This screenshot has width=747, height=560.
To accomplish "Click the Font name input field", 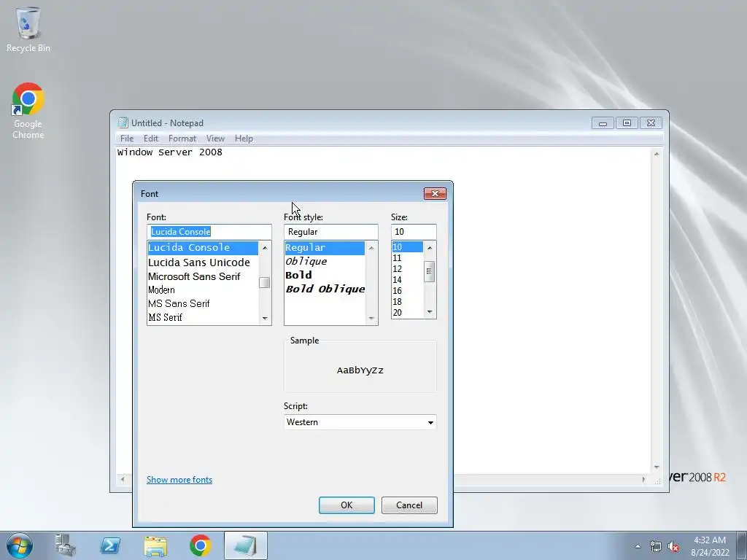I will (209, 232).
